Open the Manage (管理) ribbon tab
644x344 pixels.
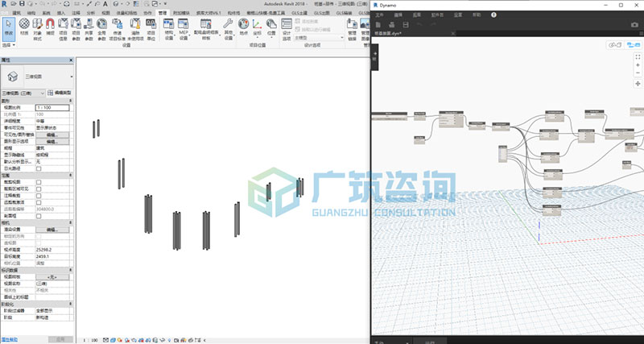point(163,13)
